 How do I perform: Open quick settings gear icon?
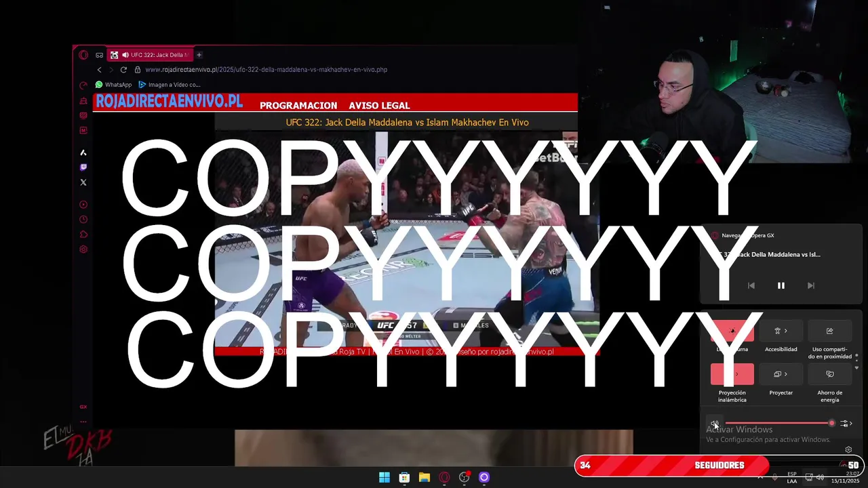point(848,449)
